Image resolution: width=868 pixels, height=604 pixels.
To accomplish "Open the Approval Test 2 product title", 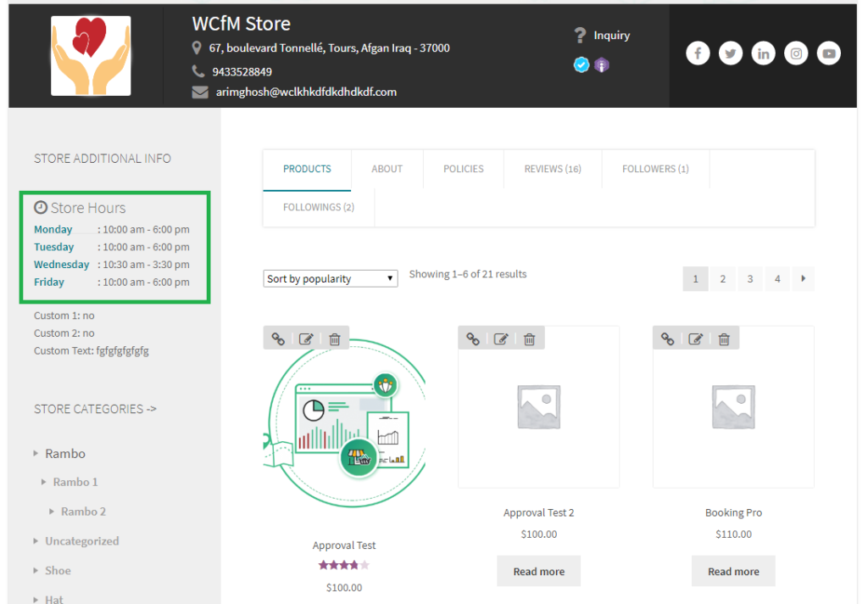I will coord(538,512).
